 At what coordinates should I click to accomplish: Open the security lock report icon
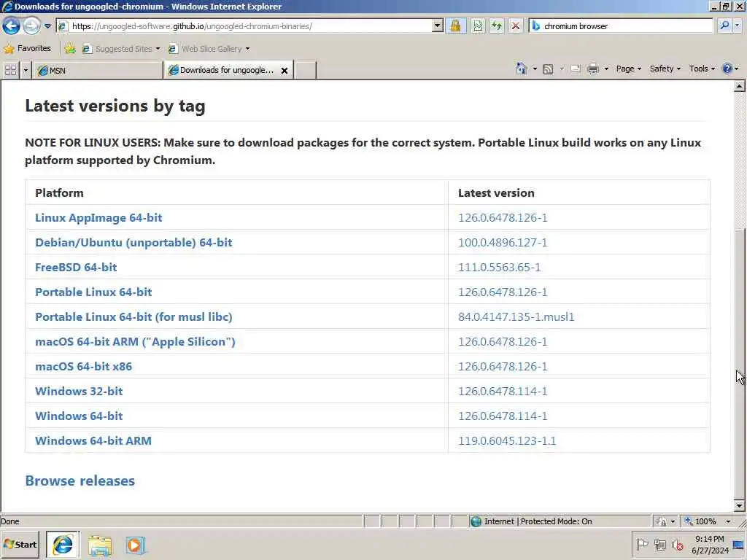[455, 26]
